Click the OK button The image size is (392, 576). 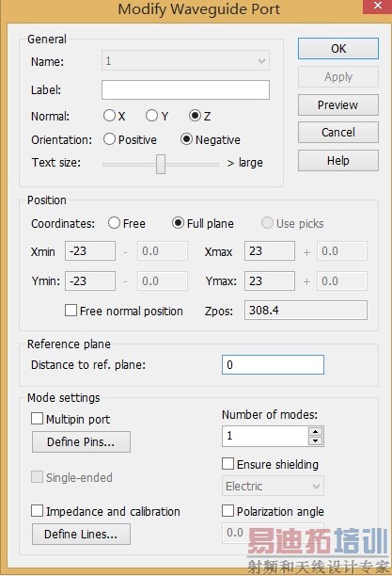click(338, 49)
